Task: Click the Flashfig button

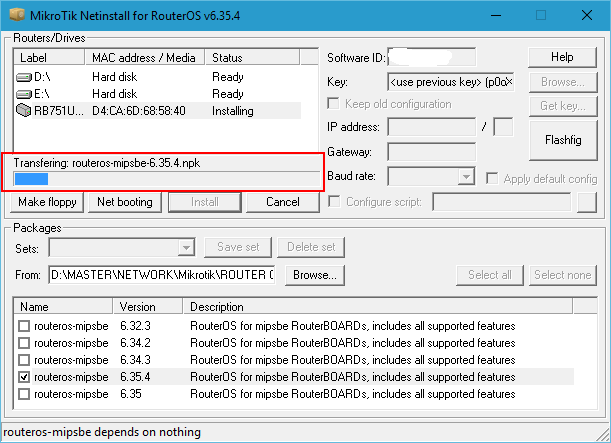Action: point(563,140)
